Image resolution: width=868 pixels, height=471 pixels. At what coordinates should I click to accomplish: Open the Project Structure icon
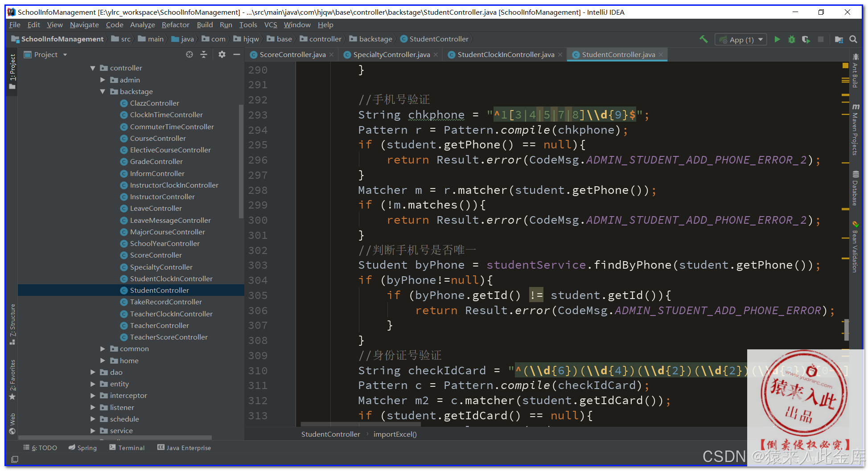[839, 39]
